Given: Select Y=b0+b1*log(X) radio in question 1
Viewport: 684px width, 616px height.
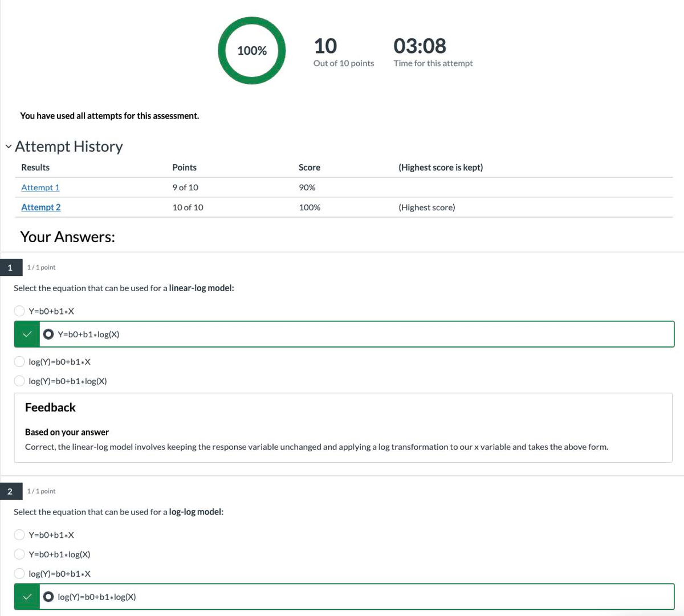Looking at the screenshot, I should pyautogui.click(x=49, y=334).
